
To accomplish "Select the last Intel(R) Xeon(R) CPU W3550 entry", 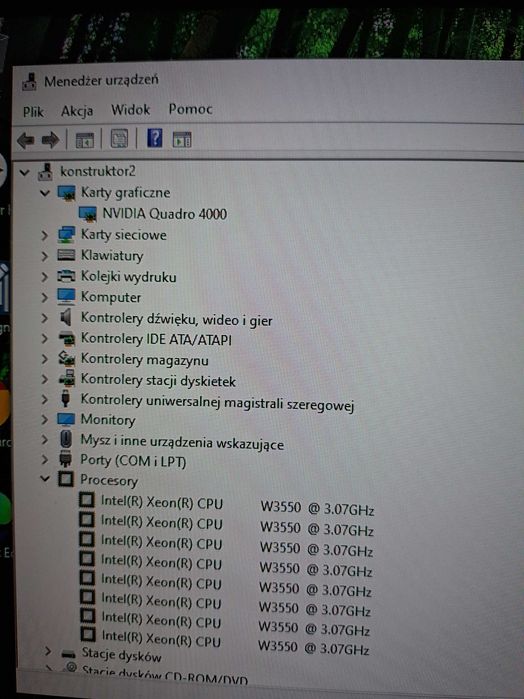I will click(x=235, y=643).
